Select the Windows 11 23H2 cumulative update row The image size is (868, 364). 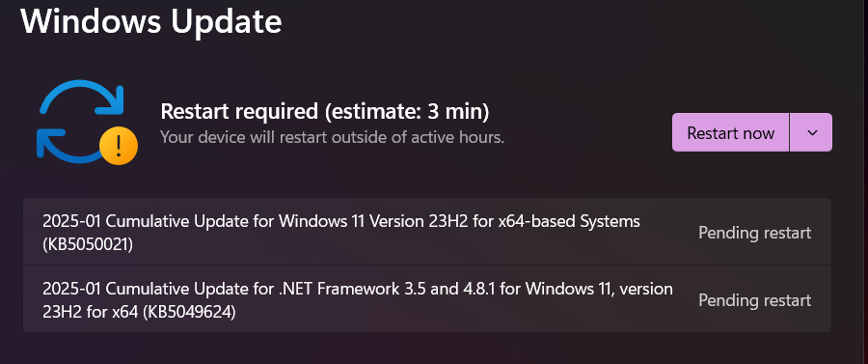[x=427, y=232]
